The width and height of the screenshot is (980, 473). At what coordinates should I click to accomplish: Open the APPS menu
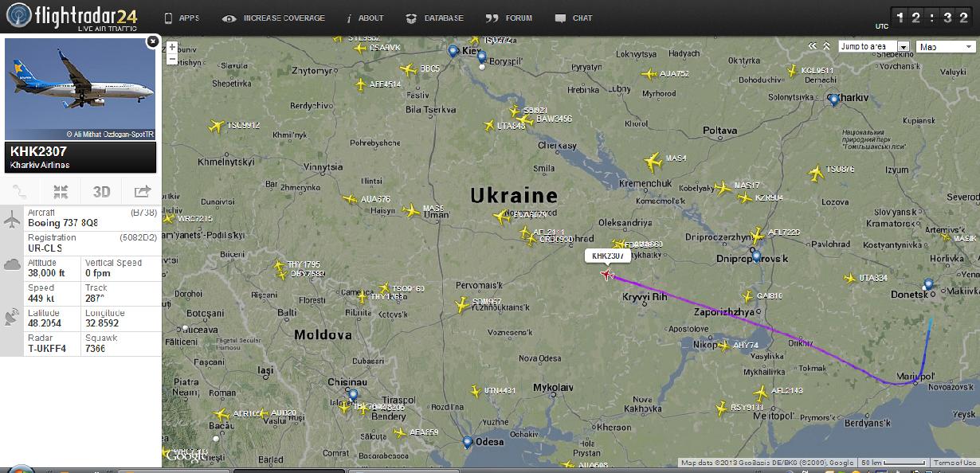pyautogui.click(x=182, y=18)
